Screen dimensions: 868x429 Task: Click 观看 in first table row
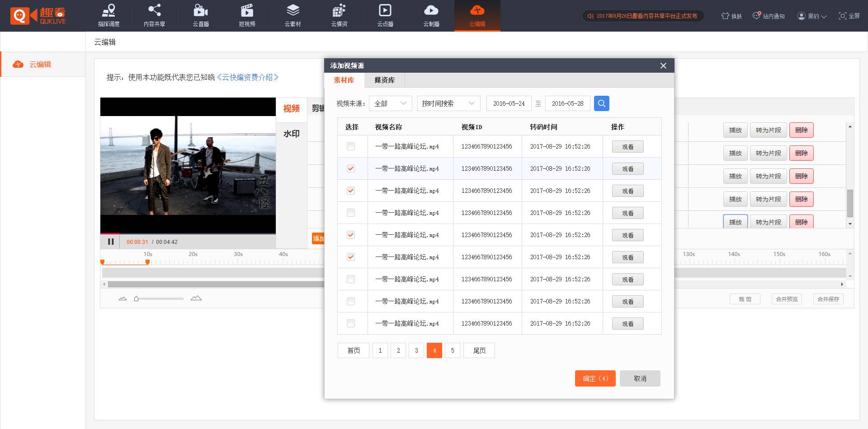[628, 147]
